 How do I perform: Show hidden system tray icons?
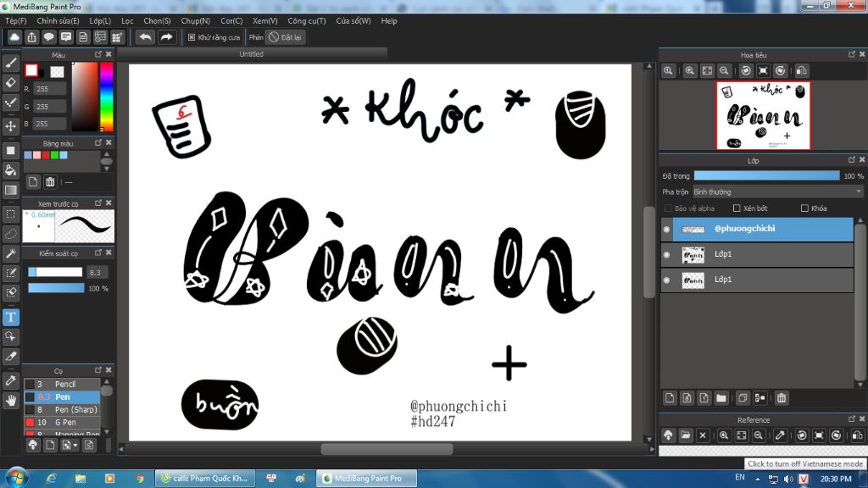[757, 479]
